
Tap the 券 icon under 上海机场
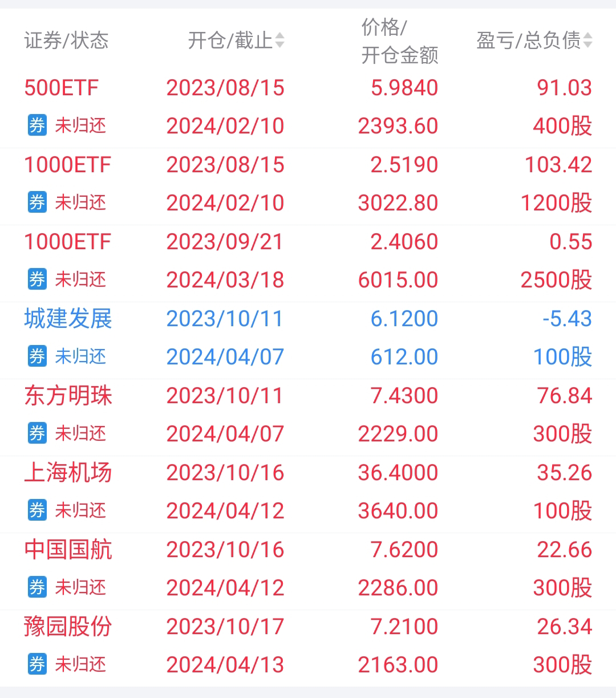pyautogui.click(x=37, y=510)
